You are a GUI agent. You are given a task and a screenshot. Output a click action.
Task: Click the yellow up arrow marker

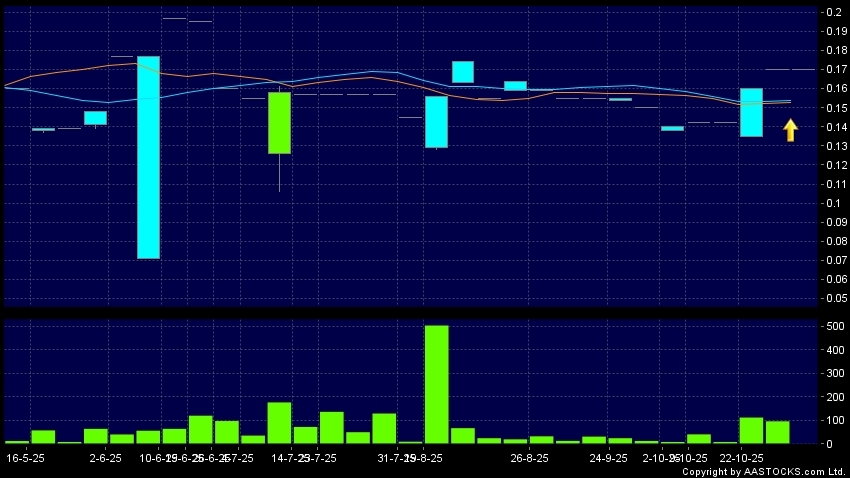coord(790,130)
